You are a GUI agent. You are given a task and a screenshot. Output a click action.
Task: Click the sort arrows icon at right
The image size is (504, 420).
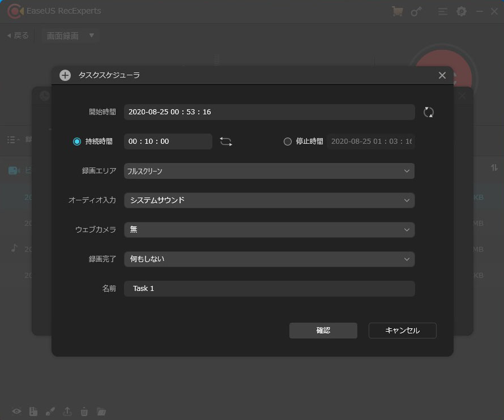[494, 168]
